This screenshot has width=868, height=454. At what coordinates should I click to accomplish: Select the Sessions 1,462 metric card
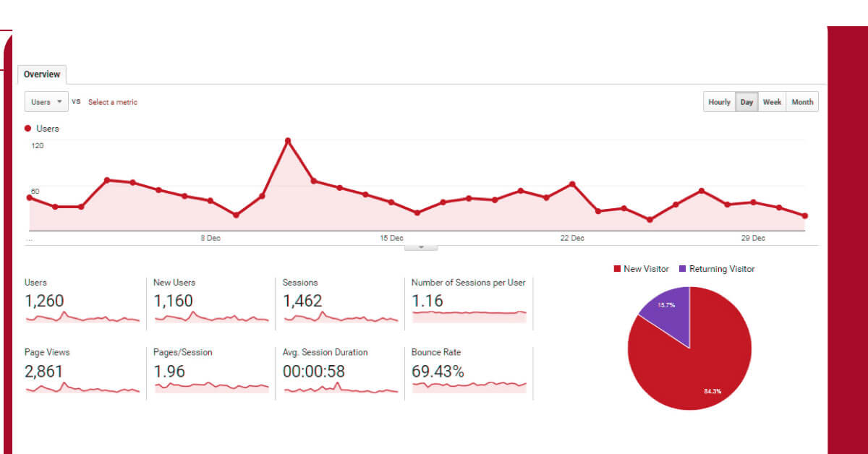pyautogui.click(x=340, y=301)
